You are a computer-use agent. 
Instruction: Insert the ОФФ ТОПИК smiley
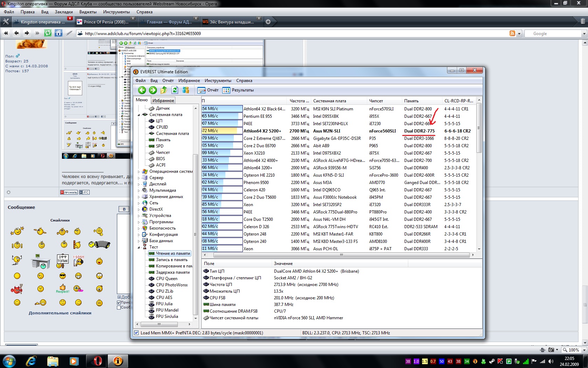pos(63,261)
